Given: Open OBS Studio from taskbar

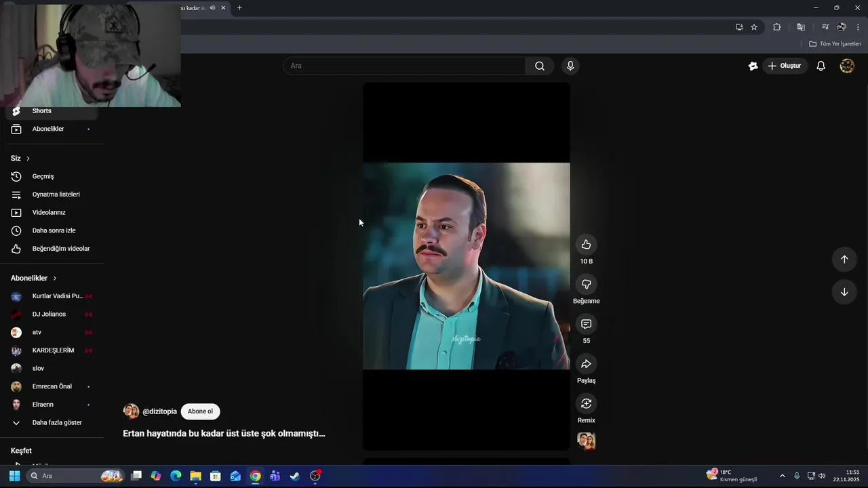Looking at the screenshot, I should 315,476.
